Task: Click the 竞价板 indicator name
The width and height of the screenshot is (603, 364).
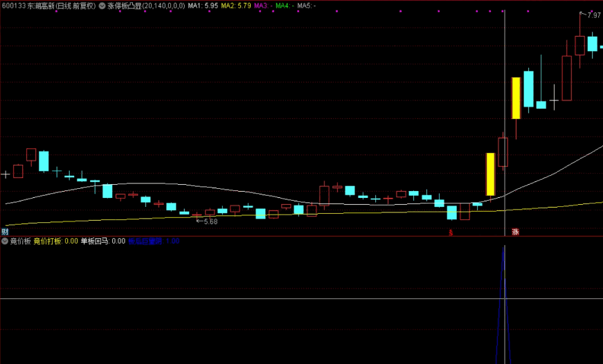Action: coord(20,242)
